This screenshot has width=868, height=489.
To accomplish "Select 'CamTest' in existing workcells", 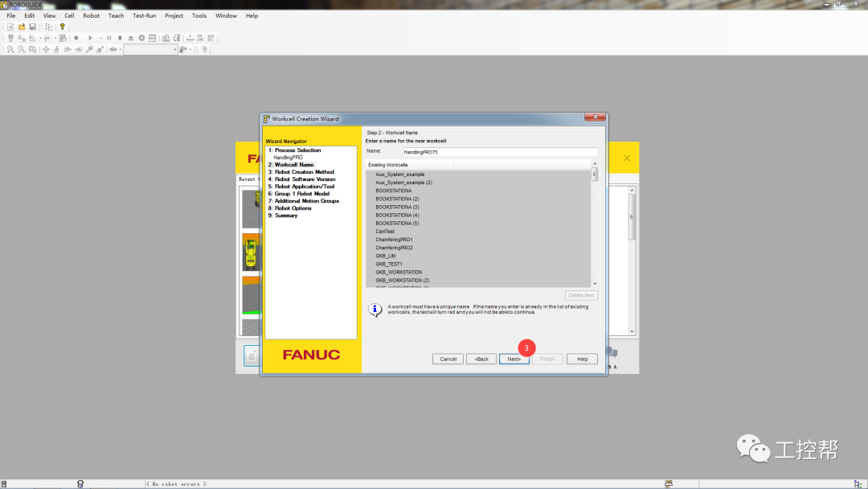I will tap(385, 231).
